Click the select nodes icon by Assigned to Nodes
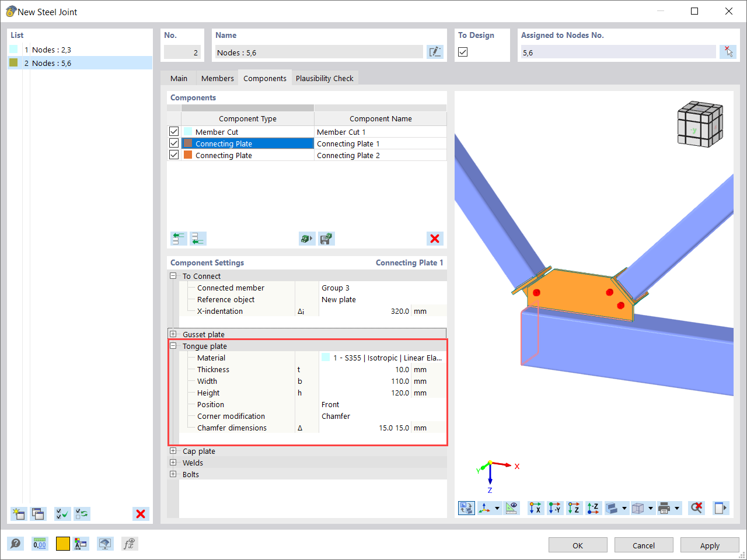Image resolution: width=747 pixels, height=560 pixels. pyautogui.click(x=728, y=52)
